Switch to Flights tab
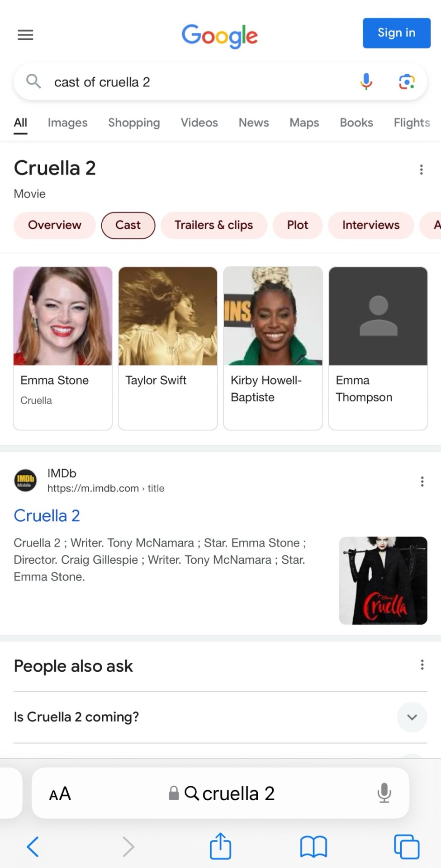This screenshot has height=868, width=441. pos(412,123)
